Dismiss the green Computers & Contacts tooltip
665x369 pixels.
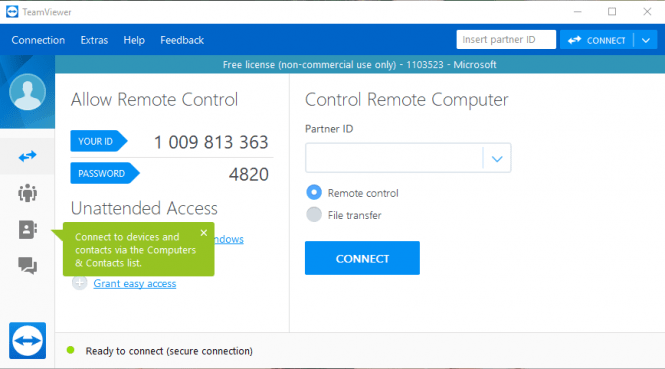pyautogui.click(x=204, y=233)
